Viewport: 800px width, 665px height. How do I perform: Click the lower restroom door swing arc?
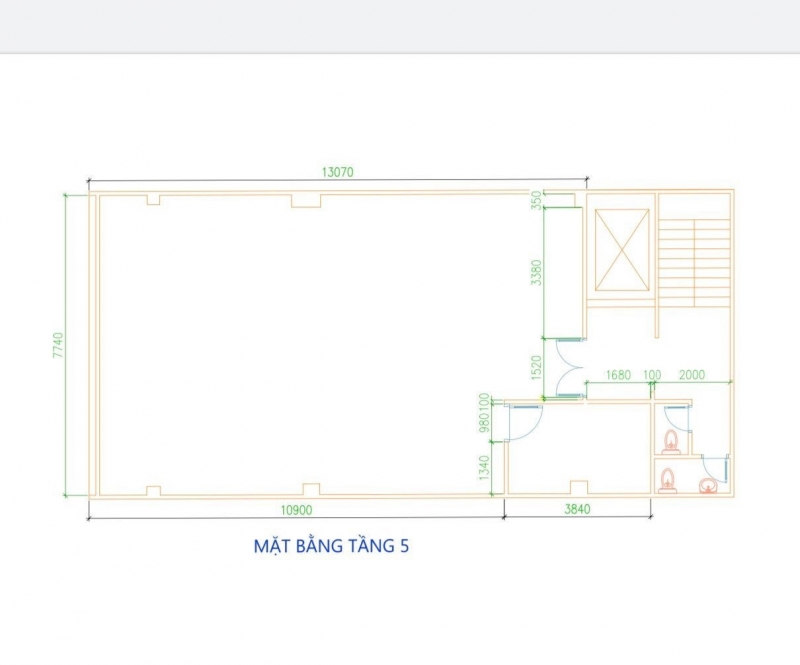coord(714,466)
